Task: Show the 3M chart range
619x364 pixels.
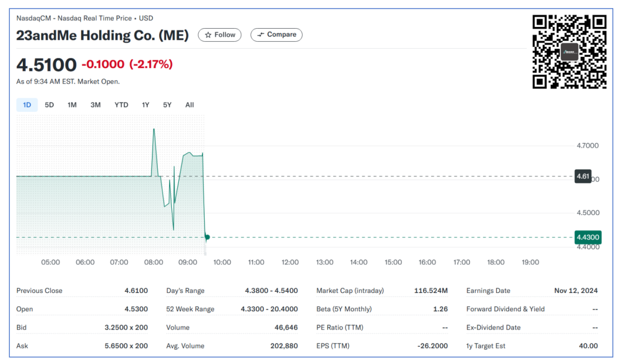Action: pos(95,105)
